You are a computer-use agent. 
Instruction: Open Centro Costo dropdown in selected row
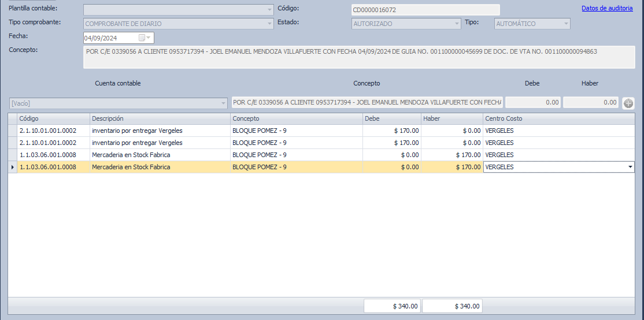pos(630,167)
